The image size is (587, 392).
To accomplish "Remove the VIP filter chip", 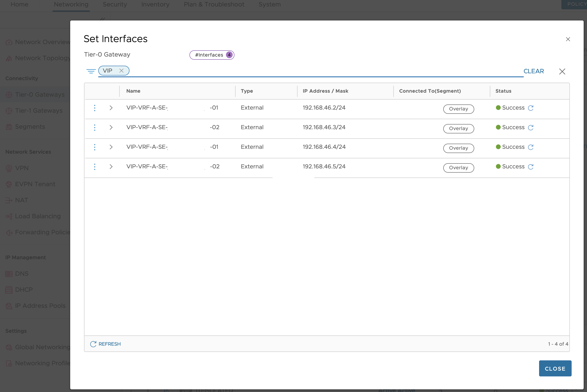I will coord(122,71).
